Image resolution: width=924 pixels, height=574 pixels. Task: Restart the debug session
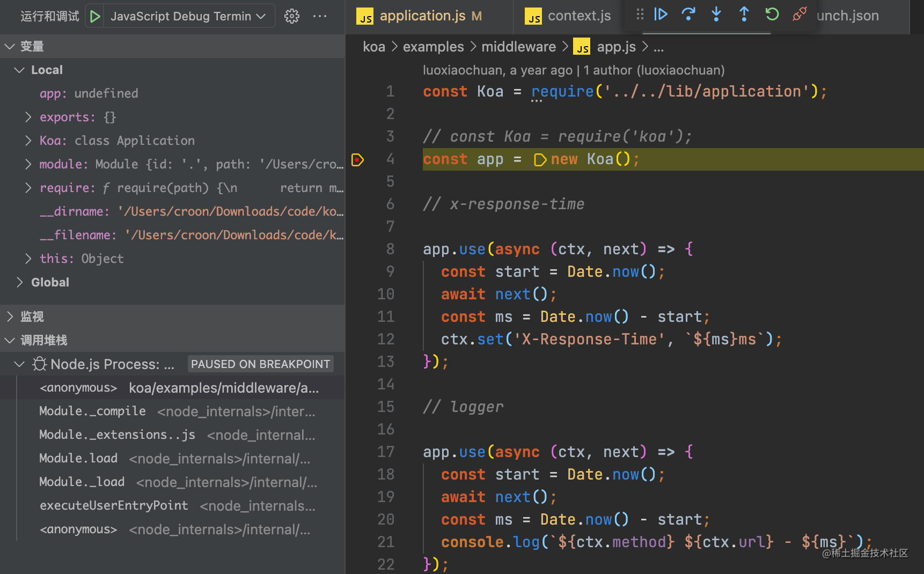coord(772,14)
